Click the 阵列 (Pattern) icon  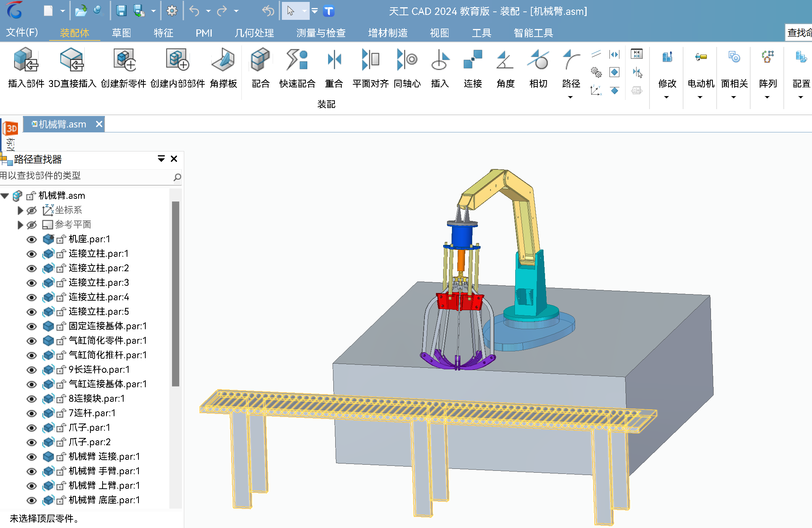point(767,57)
